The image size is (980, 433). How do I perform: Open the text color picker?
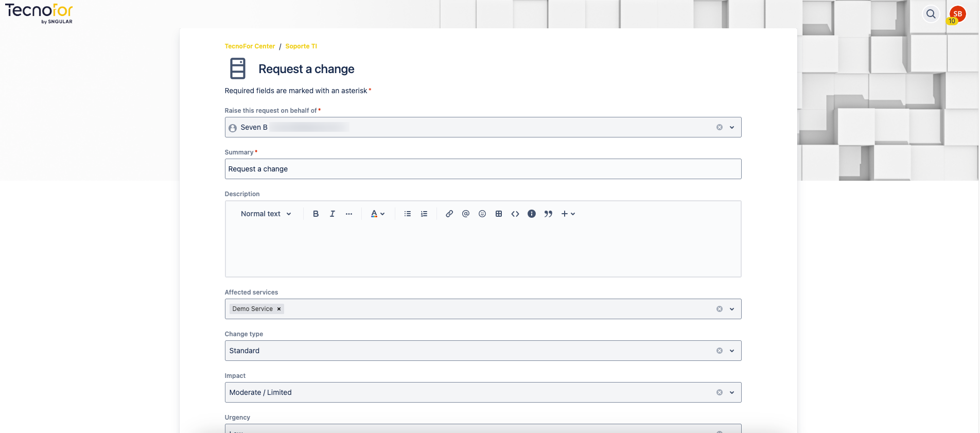[x=377, y=214]
